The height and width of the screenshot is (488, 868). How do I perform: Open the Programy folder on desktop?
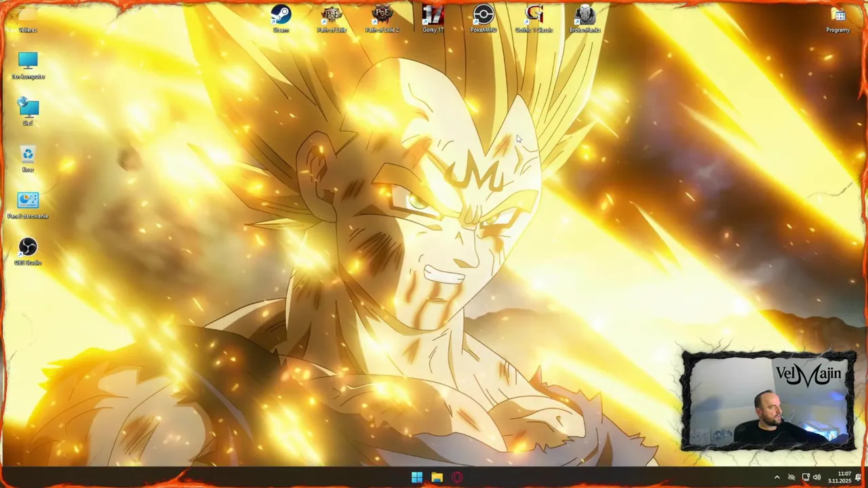838,18
